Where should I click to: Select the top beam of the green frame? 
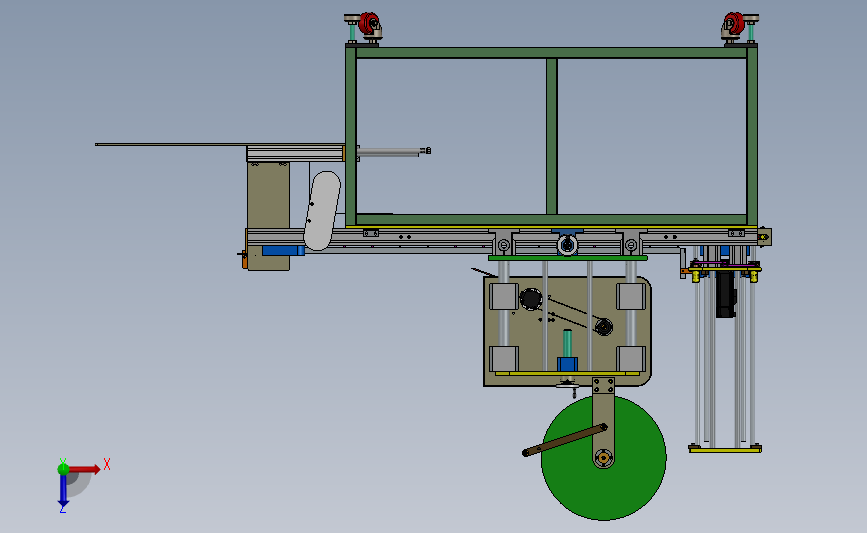(551, 53)
